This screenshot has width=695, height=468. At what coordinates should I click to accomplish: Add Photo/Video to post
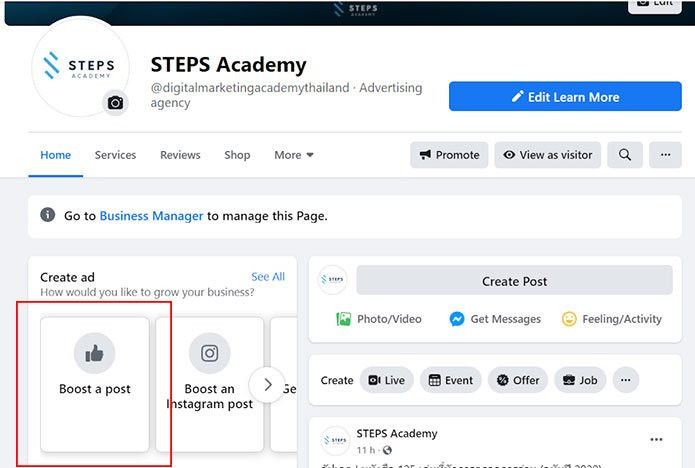click(x=379, y=319)
